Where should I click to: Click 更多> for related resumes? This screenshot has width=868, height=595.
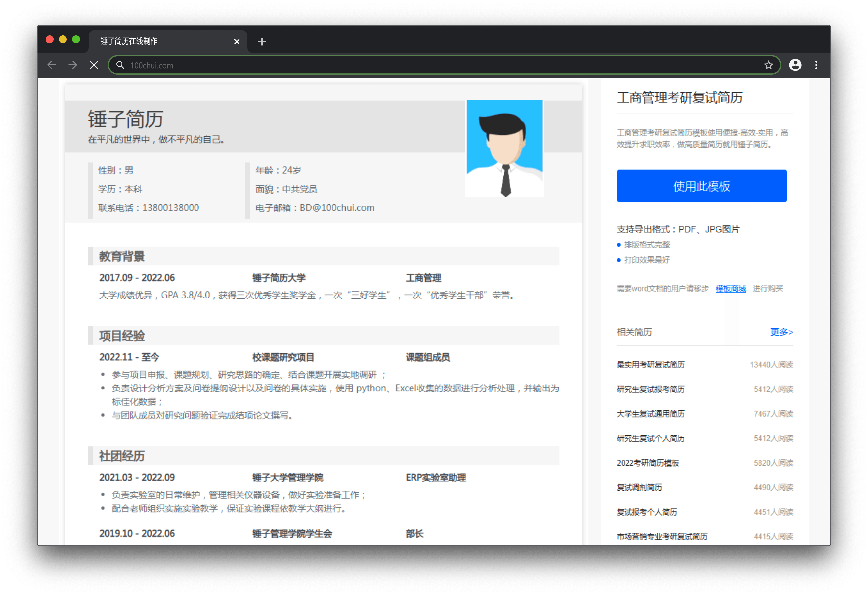(781, 332)
